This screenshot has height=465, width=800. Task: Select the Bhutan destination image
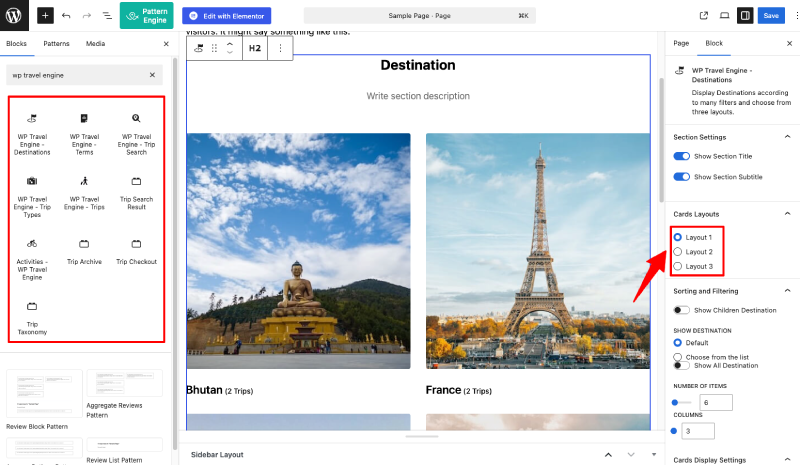[298, 251]
